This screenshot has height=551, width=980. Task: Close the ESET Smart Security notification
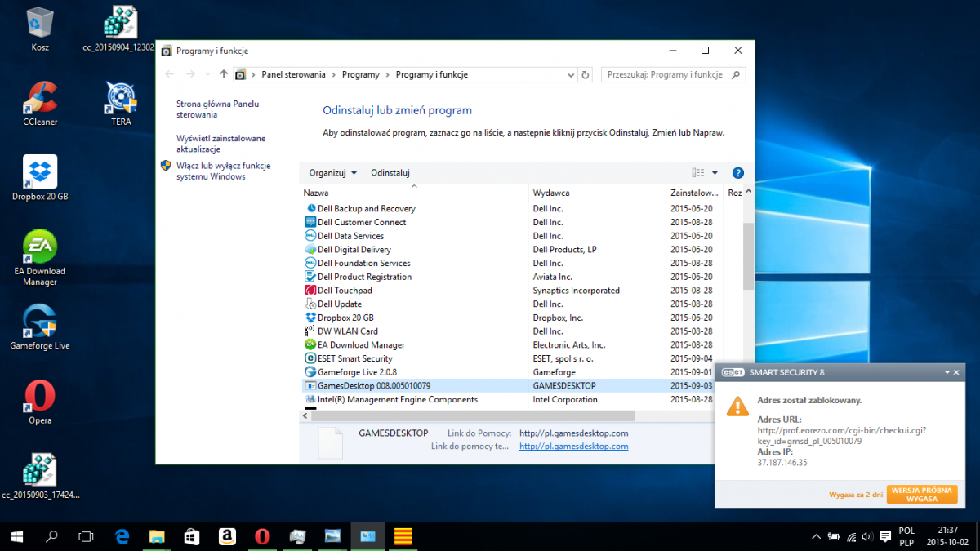tap(956, 372)
